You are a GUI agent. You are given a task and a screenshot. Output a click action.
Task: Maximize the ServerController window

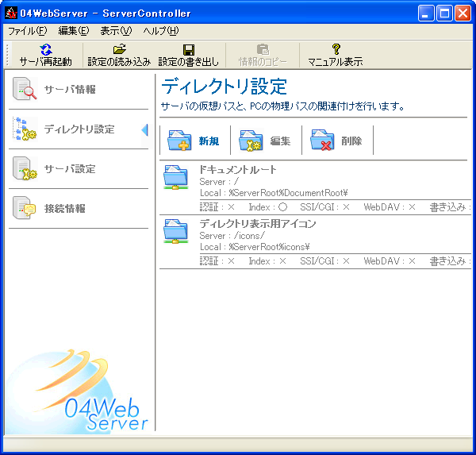[x=444, y=13]
